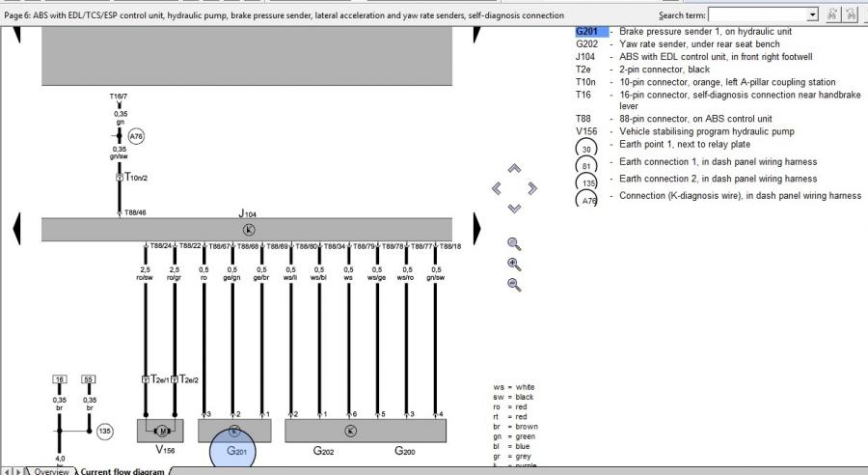
Task: Go to next page using right black arrow at J104
Action: tap(475, 230)
